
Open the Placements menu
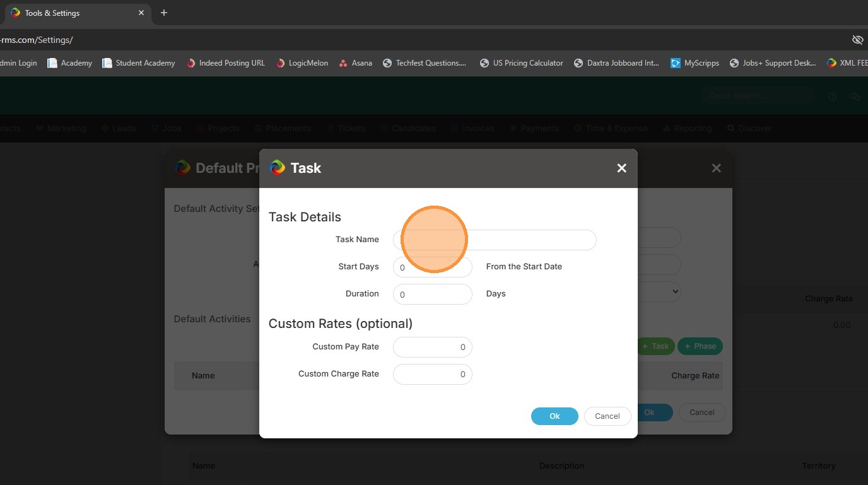pyautogui.click(x=283, y=128)
